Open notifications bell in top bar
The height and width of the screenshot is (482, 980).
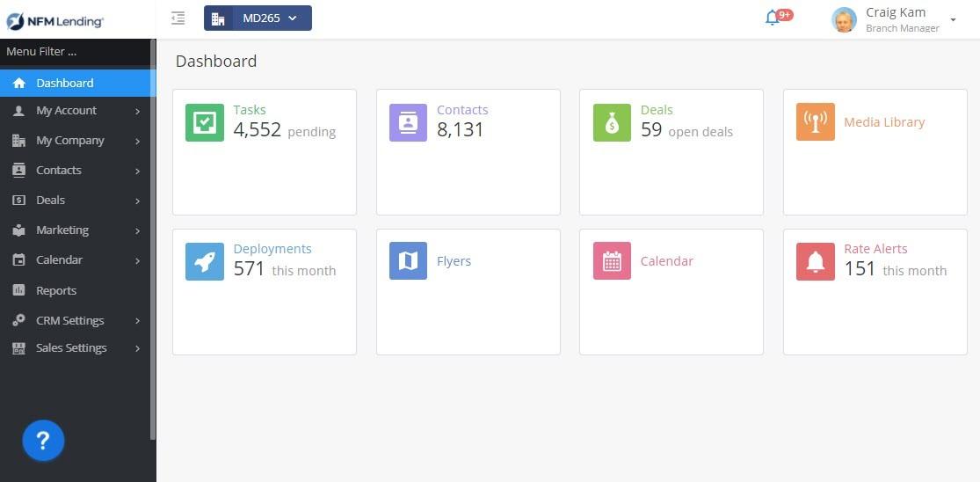pyautogui.click(x=773, y=18)
